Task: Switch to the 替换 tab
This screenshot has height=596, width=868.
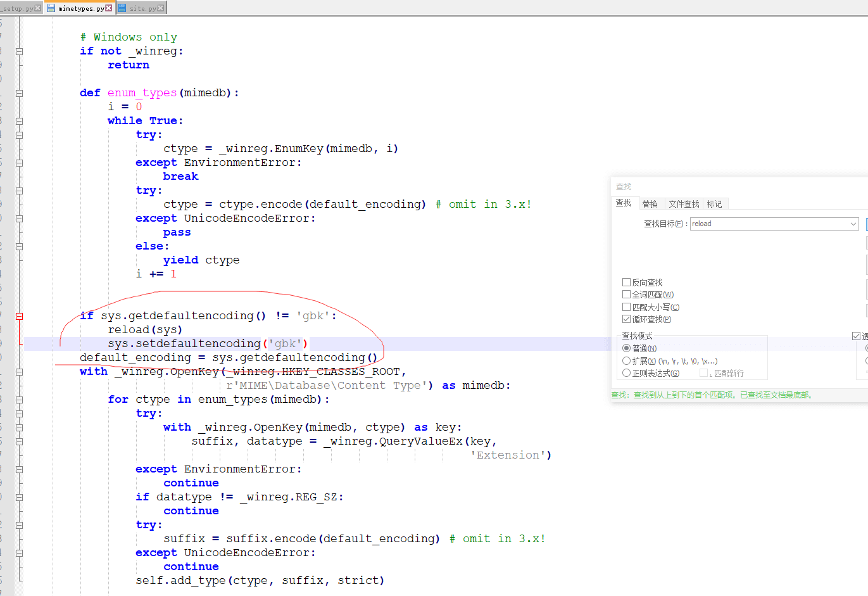Action: coord(650,204)
